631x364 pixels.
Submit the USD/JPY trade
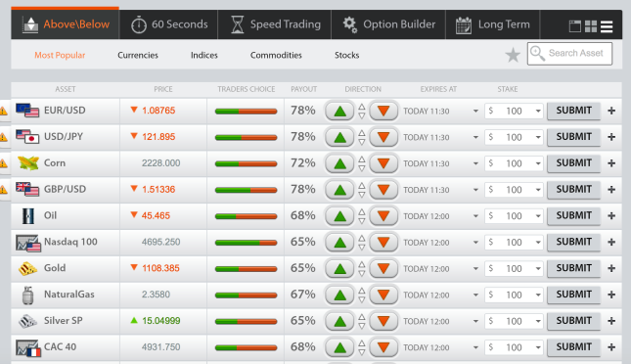(574, 137)
